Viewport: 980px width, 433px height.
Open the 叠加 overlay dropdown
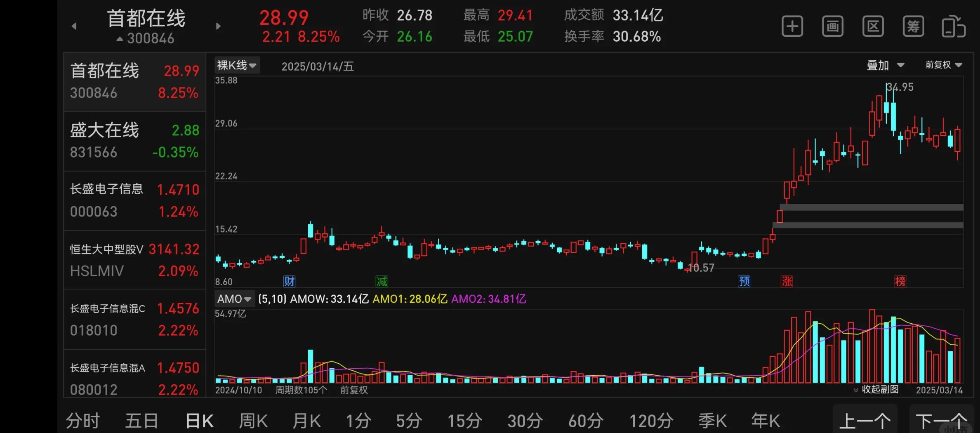[885, 65]
